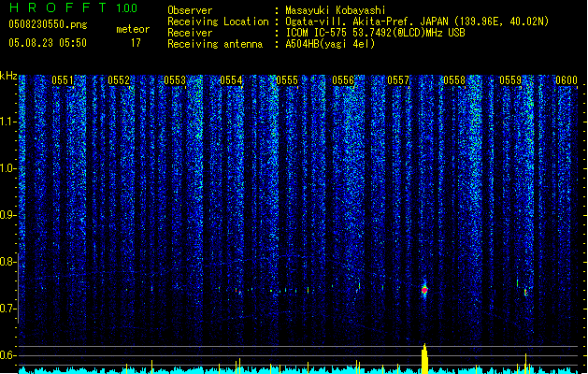
Task: Click the 0559 time marker
Action: pyautogui.click(x=510, y=80)
